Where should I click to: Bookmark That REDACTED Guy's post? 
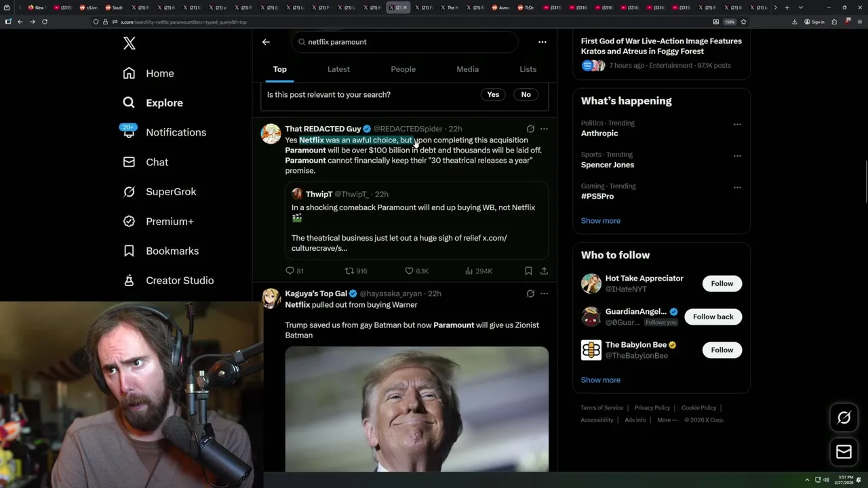[x=528, y=271]
